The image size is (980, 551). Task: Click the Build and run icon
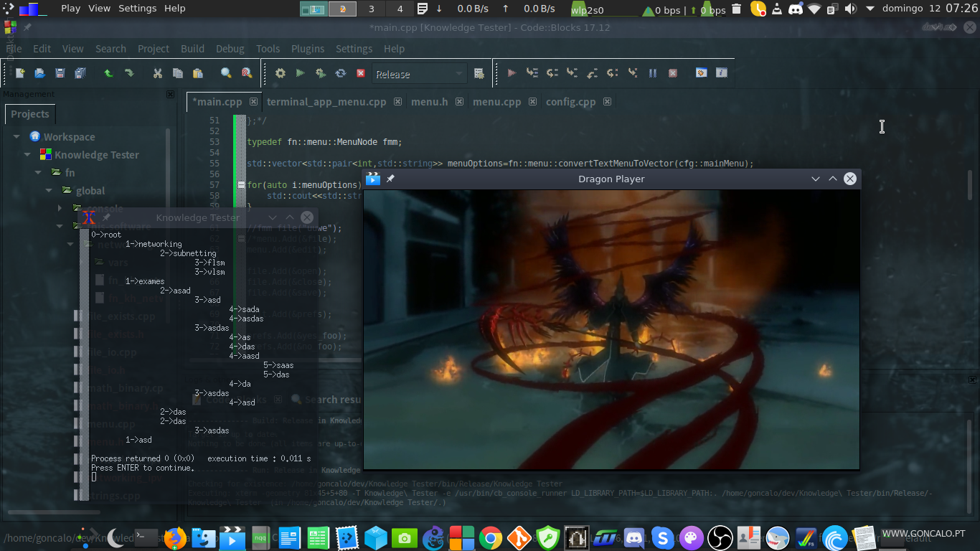[321, 73]
